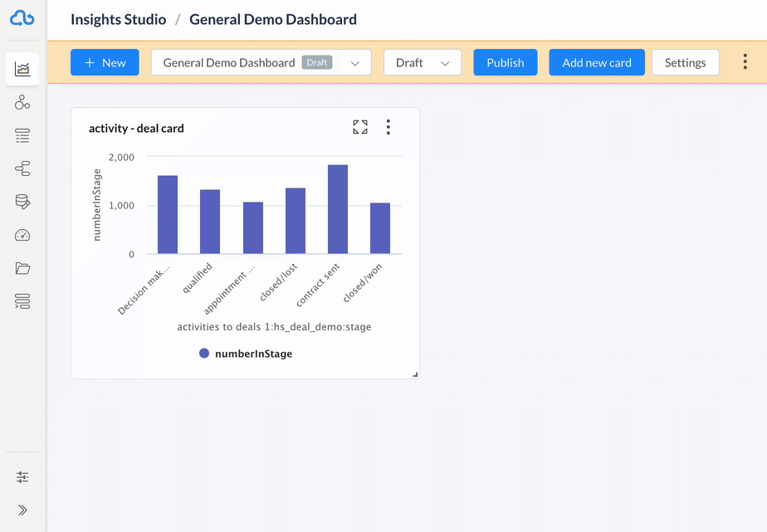Open the toolbar three-dot overflow menu
Viewport: 767px width, 532px height.
click(x=745, y=61)
